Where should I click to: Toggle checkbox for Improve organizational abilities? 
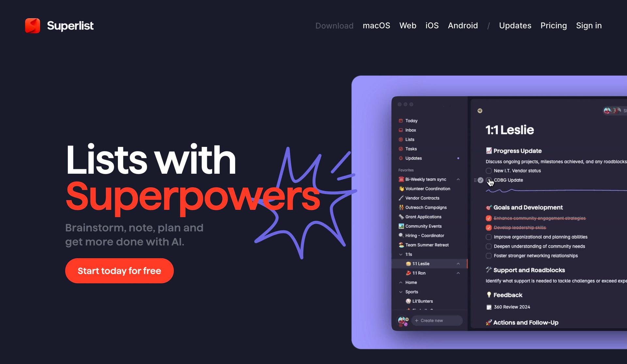(x=488, y=237)
